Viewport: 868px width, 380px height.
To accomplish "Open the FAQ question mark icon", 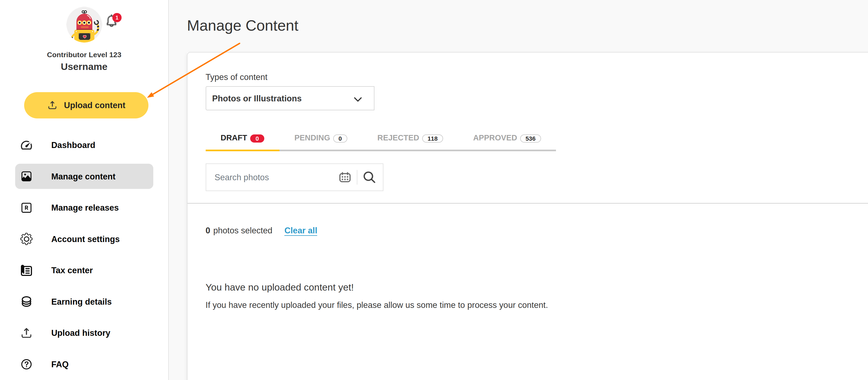I will tap(26, 364).
